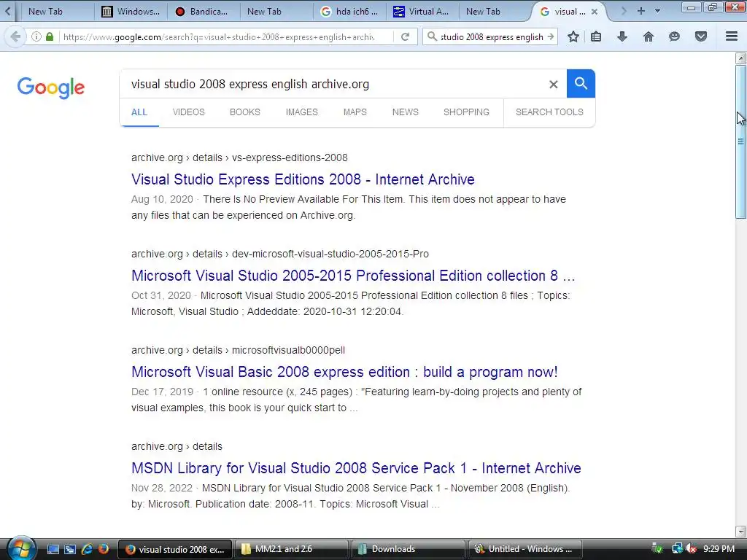Open the downloads arrow in toolbar
The height and width of the screenshot is (560, 747).
coord(622,36)
